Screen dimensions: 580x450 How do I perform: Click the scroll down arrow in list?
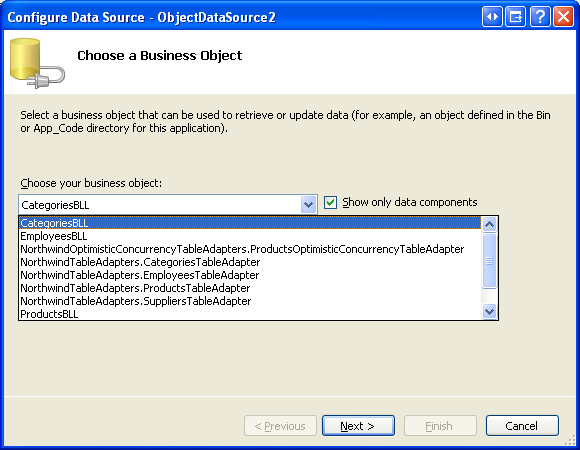point(489,311)
